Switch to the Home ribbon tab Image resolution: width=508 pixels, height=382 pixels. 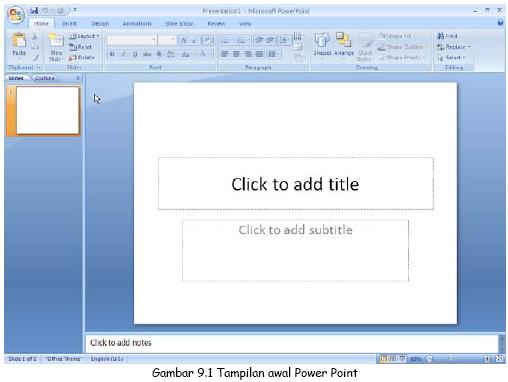[41, 24]
